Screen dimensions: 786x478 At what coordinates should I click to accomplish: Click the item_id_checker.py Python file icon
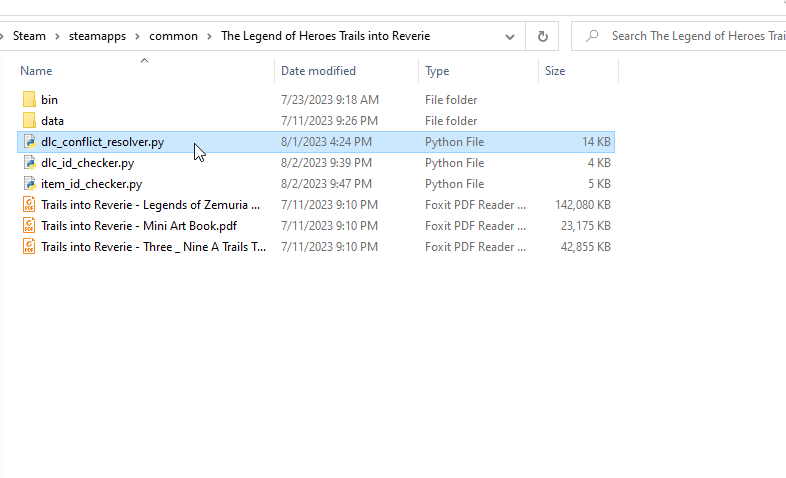point(29,184)
